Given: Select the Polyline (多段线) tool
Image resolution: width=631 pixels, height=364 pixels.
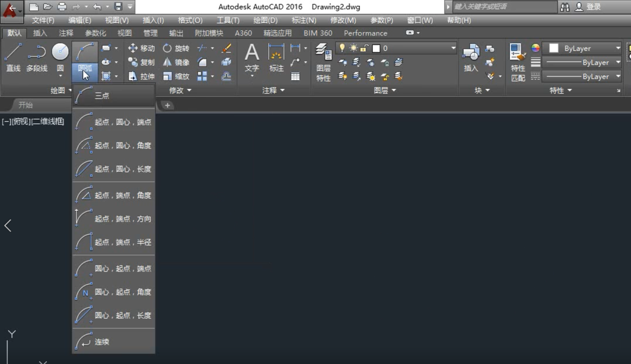Looking at the screenshot, I should 37,57.
